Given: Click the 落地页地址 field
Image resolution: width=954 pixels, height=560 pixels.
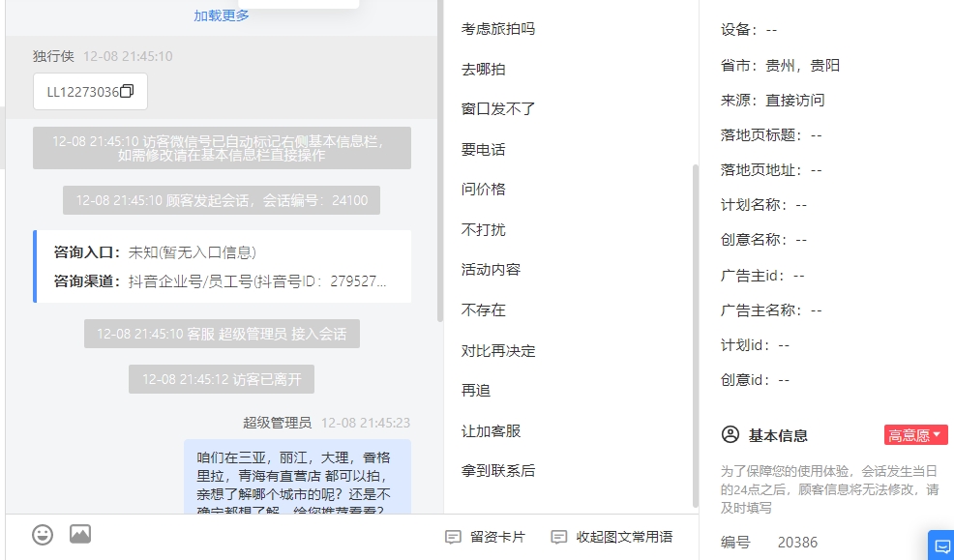Looking at the screenshot, I should [771, 169].
